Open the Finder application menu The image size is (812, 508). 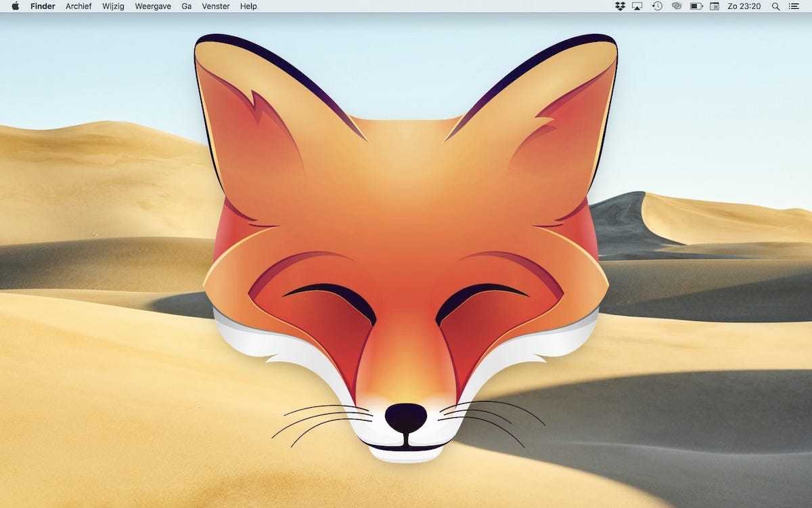(x=43, y=6)
